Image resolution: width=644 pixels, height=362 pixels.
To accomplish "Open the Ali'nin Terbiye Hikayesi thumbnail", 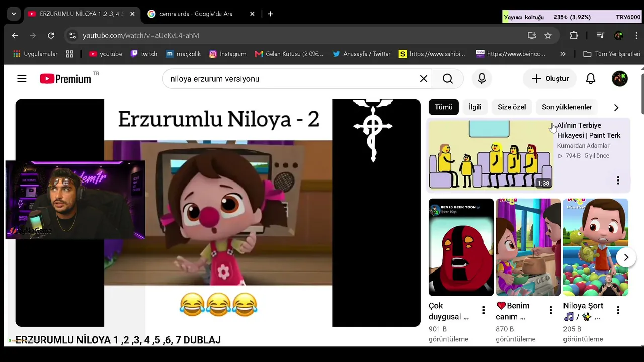I will pyautogui.click(x=491, y=155).
